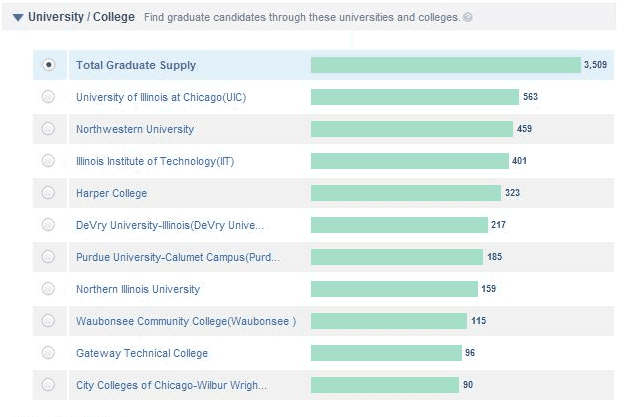
Task: Select the Harper College radio option
Action: (48, 193)
